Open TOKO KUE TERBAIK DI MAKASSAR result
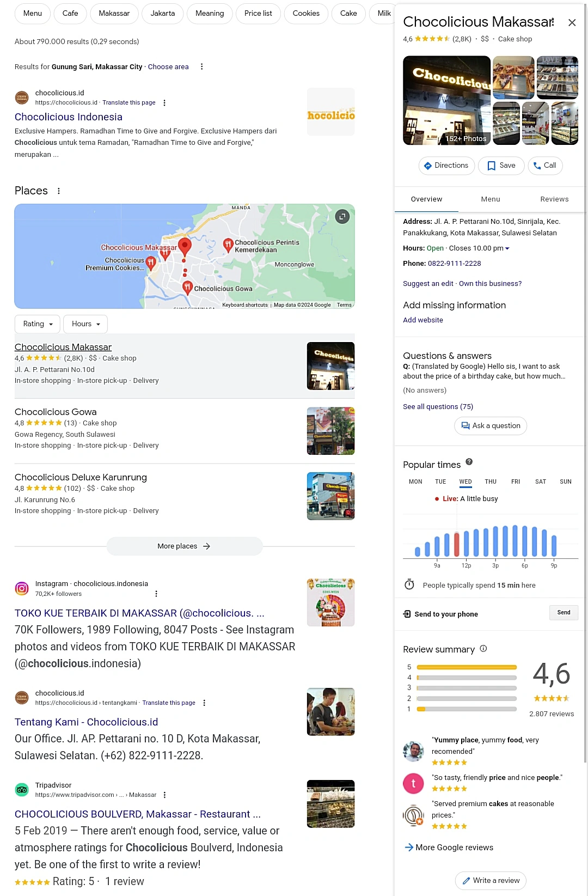 (139, 613)
